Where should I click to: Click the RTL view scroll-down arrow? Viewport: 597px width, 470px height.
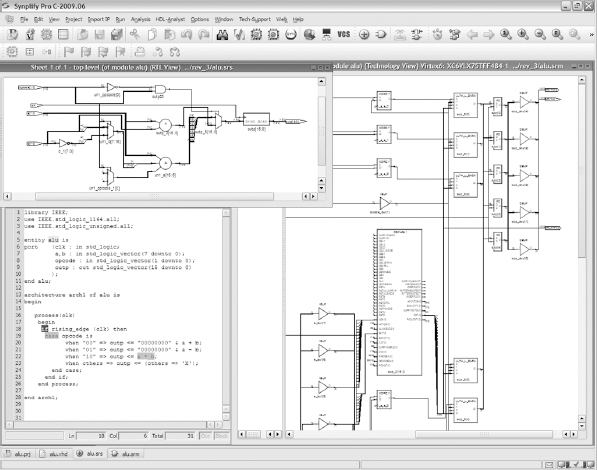322,188
